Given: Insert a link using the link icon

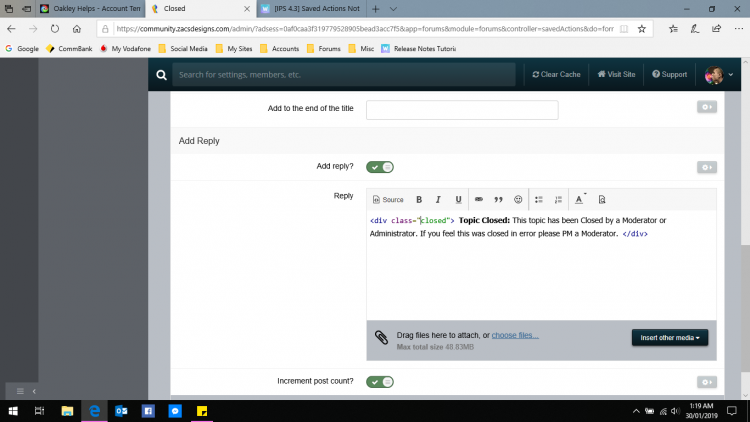Looking at the screenshot, I should 479,200.
